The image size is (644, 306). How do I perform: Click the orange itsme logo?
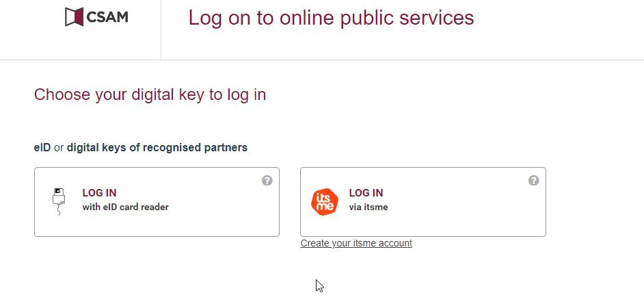325,201
